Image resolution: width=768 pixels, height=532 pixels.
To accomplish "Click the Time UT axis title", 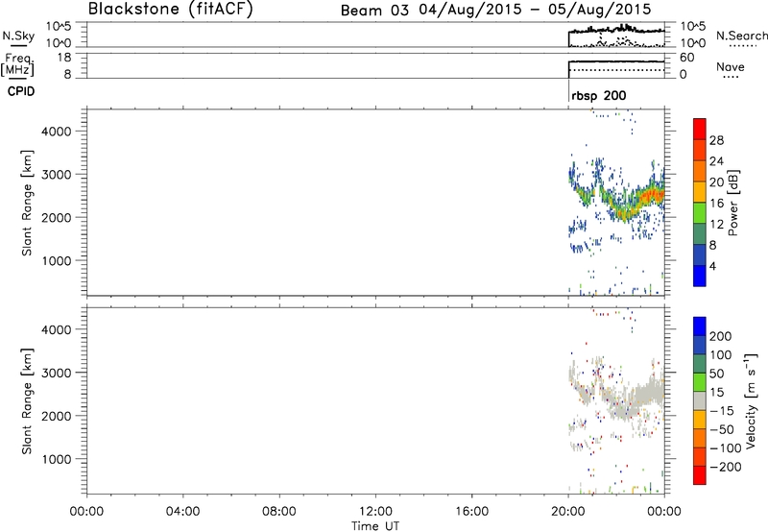I will pyautogui.click(x=375, y=526).
